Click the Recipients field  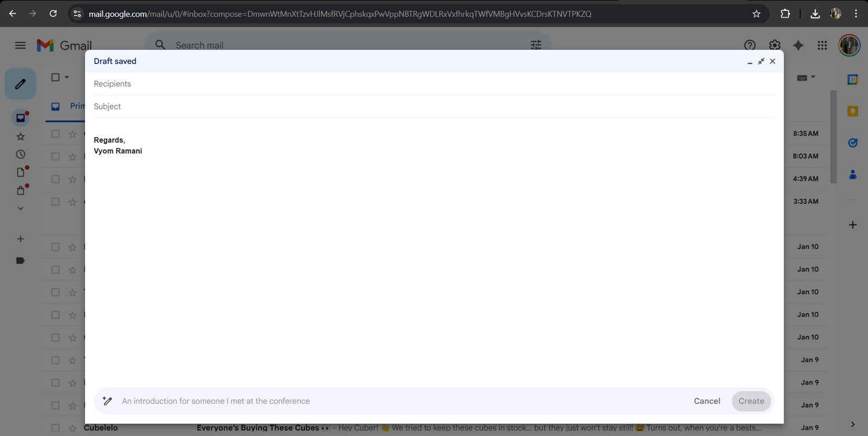point(434,84)
